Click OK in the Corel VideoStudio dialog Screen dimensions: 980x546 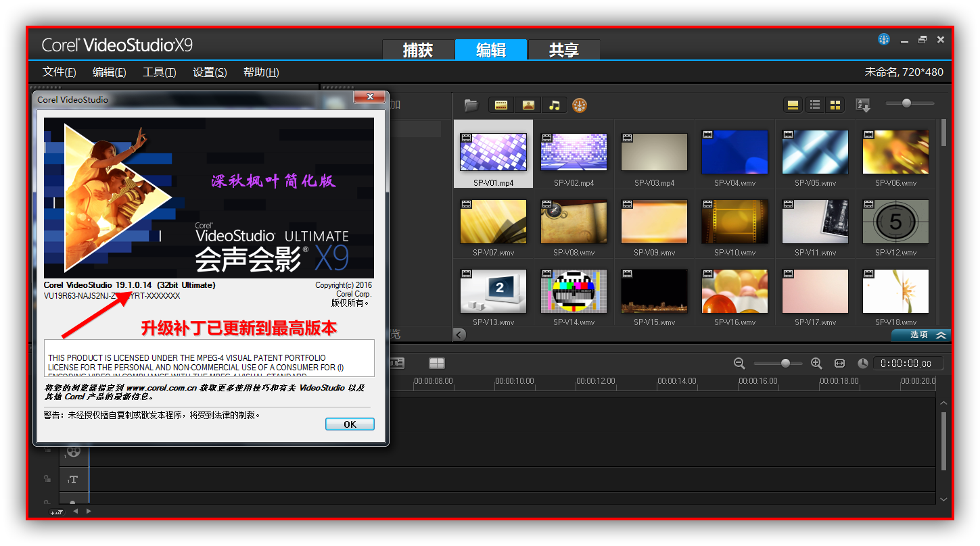click(350, 424)
